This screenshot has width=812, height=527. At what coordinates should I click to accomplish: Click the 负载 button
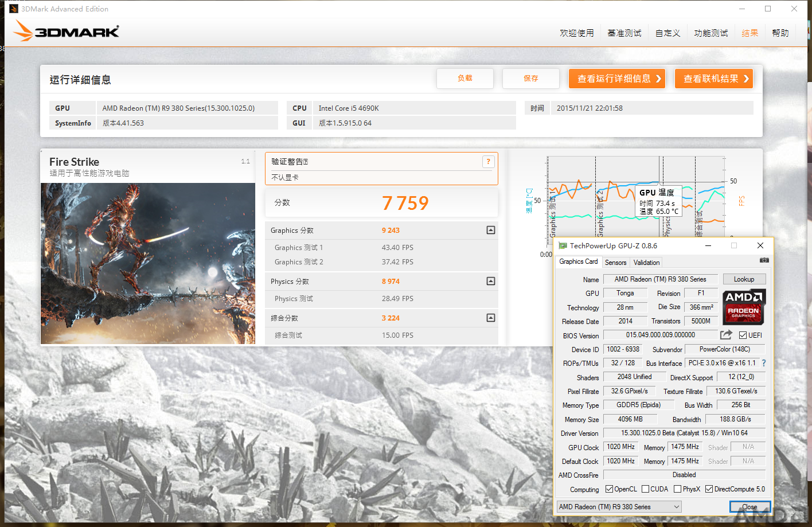[465, 79]
